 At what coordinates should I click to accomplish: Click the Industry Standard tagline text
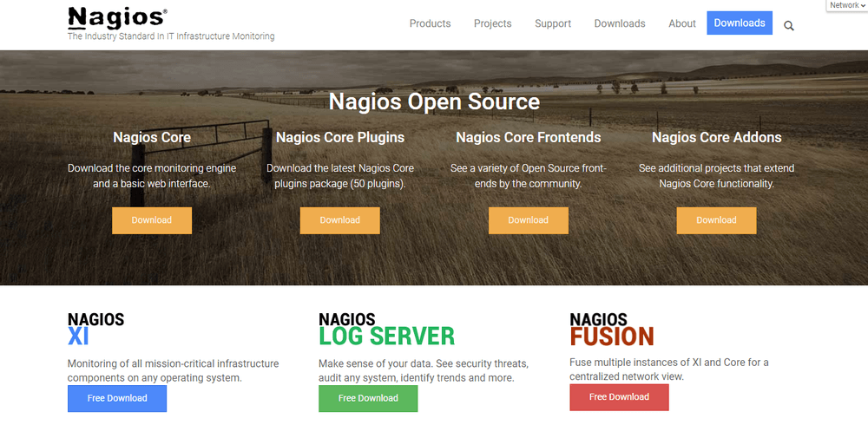[x=171, y=36]
